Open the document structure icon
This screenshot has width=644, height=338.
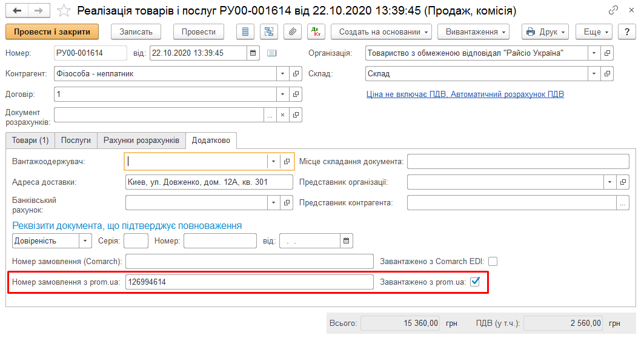[x=268, y=32]
